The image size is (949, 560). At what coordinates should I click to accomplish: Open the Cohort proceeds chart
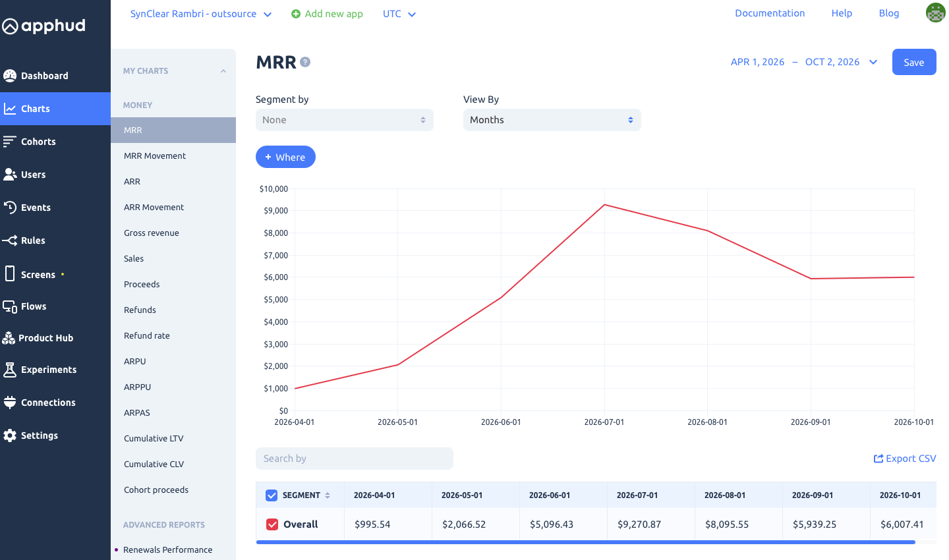[x=156, y=490]
